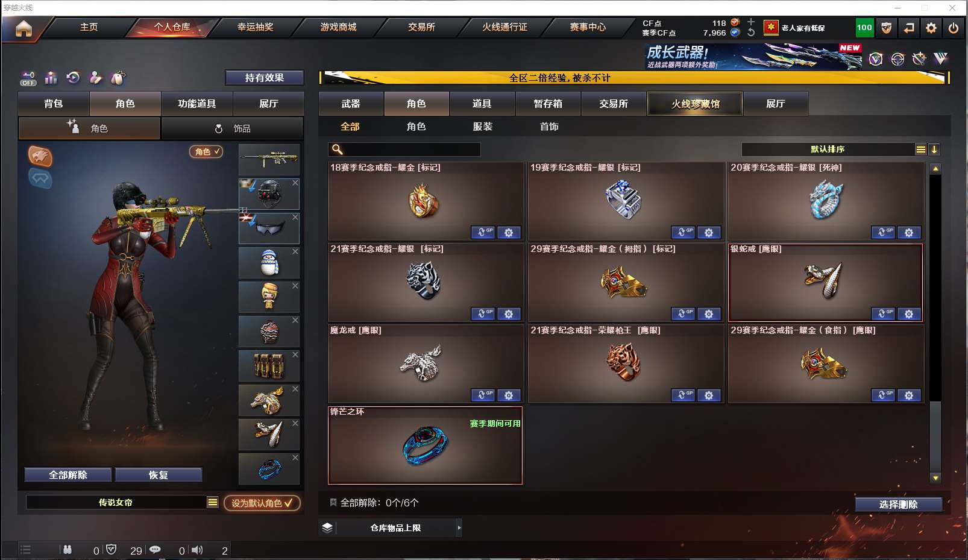Select the 首饰 filter tab

[549, 127]
